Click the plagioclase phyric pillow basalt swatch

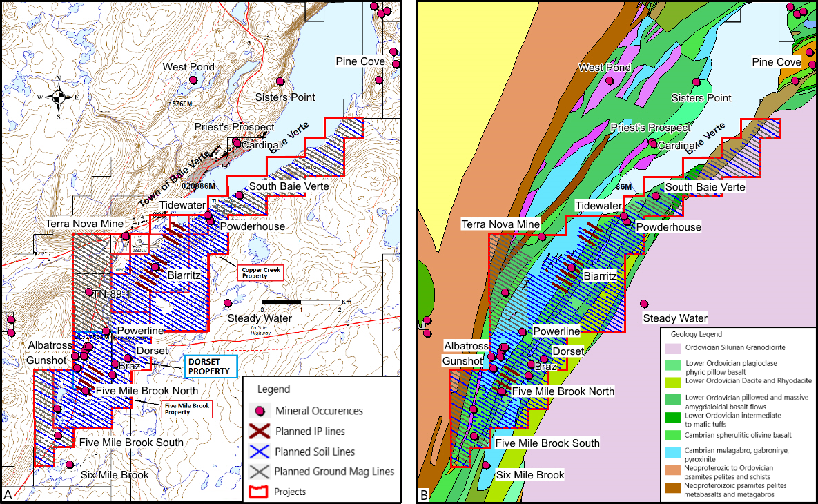pyautogui.click(x=673, y=365)
